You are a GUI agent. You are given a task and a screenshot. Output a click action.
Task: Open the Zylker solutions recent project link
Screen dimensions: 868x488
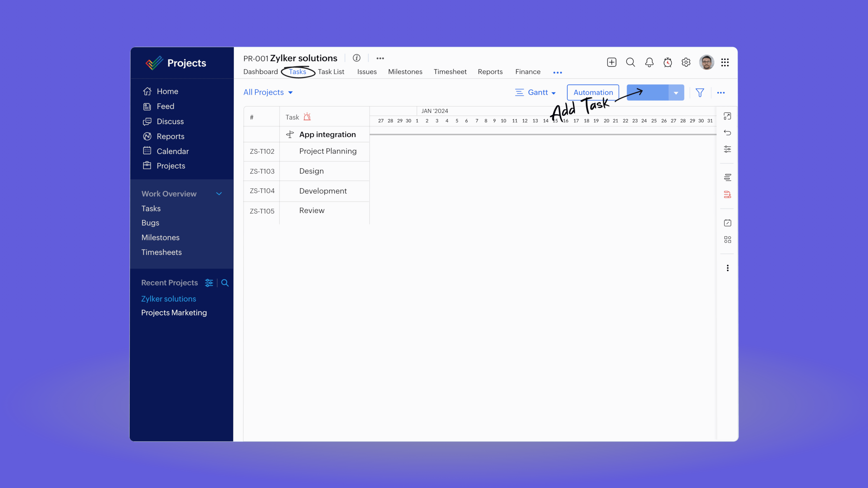pyautogui.click(x=168, y=299)
